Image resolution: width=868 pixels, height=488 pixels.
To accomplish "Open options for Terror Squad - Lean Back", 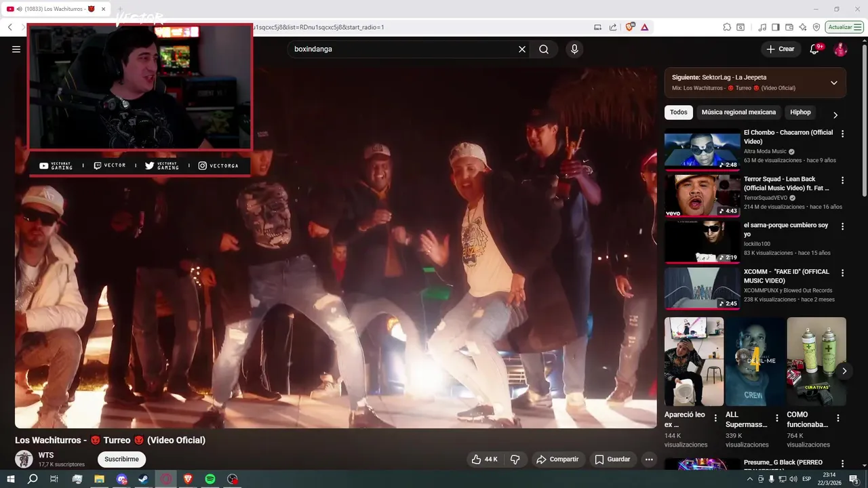I will point(843,180).
